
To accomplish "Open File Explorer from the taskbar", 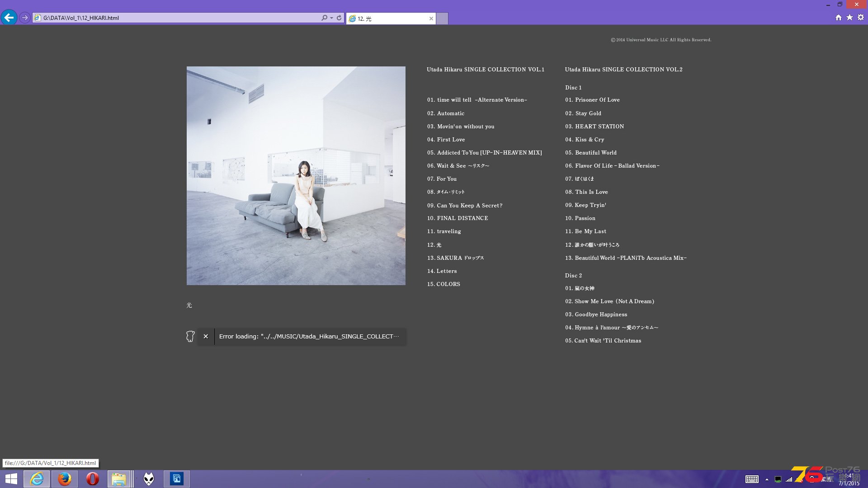I will pos(119,479).
